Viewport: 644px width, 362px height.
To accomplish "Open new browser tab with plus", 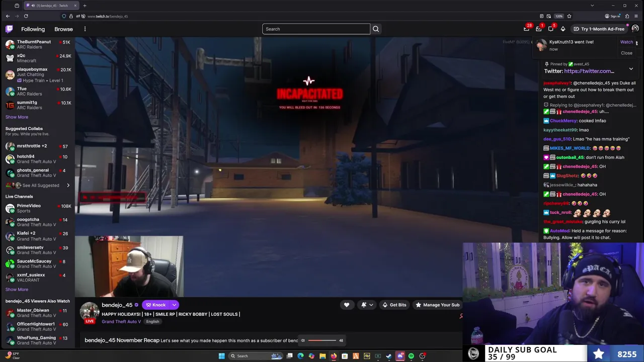I will [x=85, y=6].
